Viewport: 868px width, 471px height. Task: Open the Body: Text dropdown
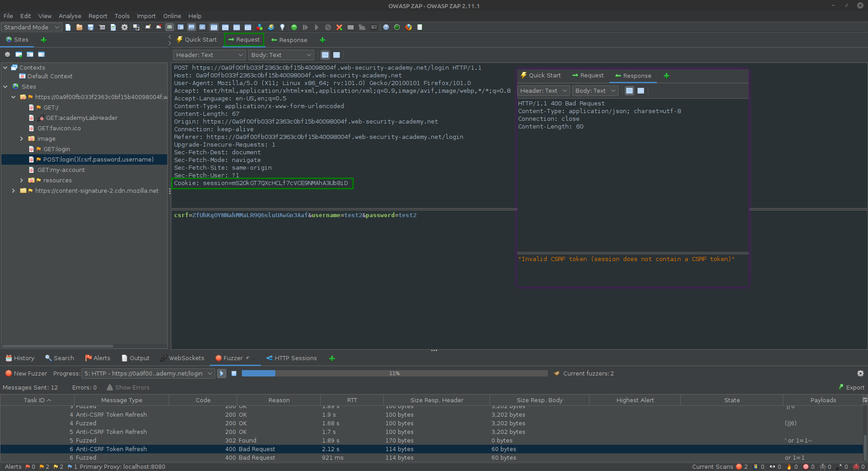pyautogui.click(x=281, y=55)
